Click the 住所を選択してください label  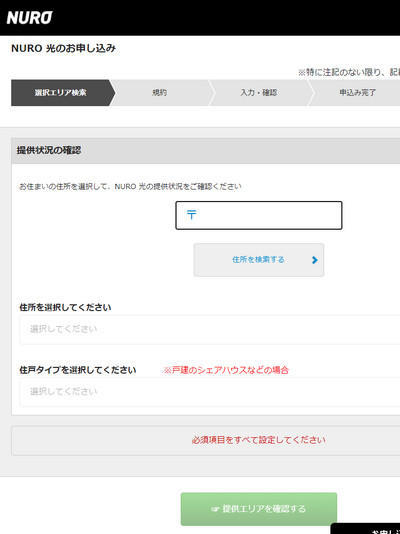pyautogui.click(x=65, y=308)
